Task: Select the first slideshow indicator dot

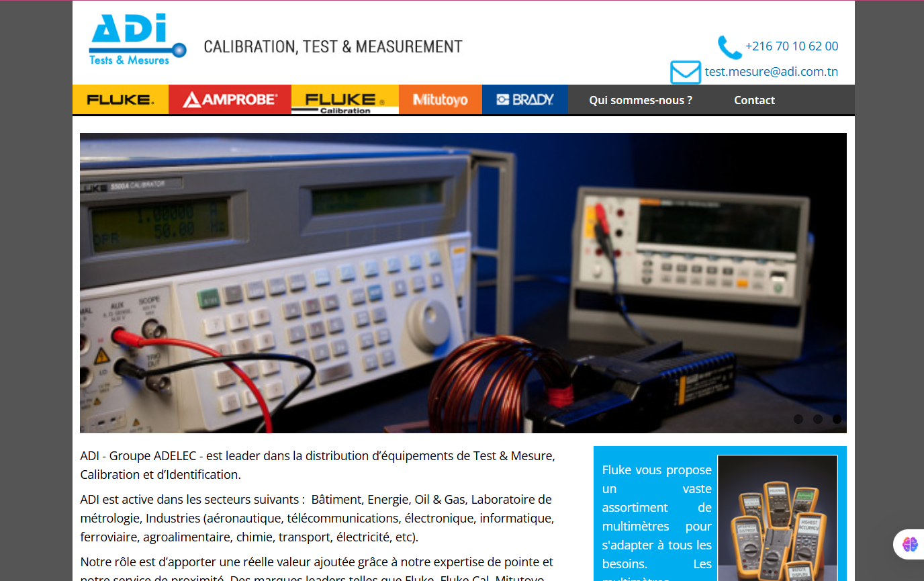Action: pos(798,419)
